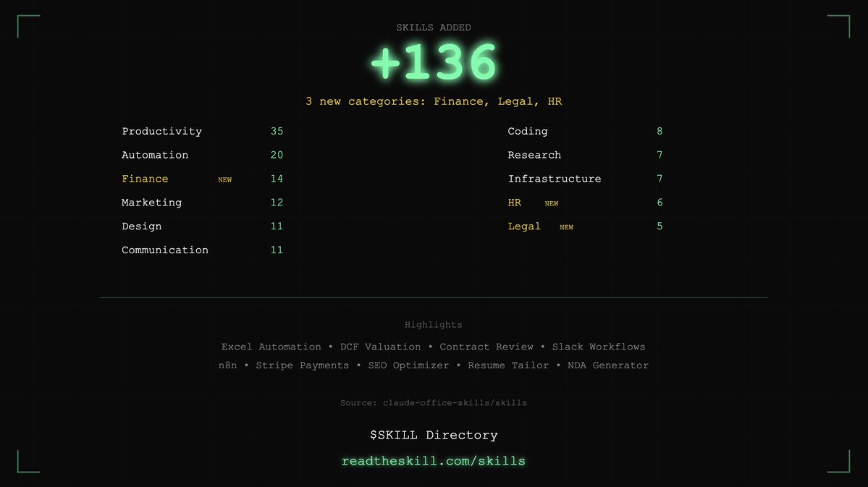Click the Finance count "14"

(x=277, y=179)
